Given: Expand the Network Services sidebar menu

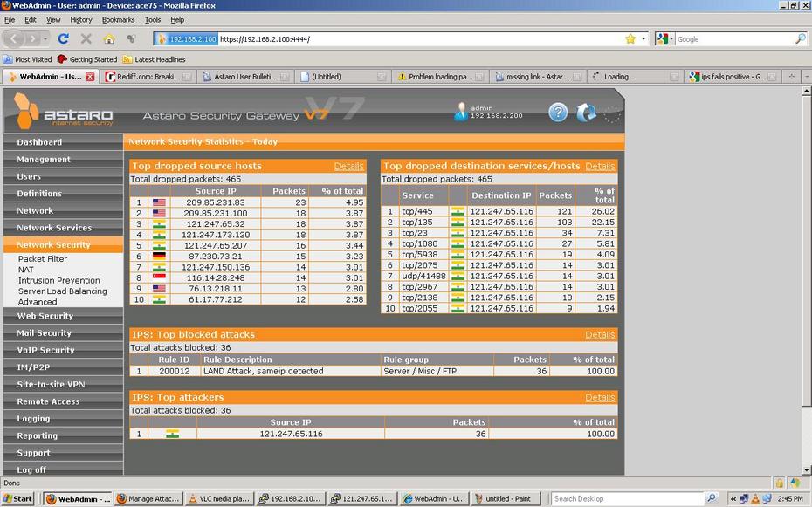Looking at the screenshot, I should 63,228.
